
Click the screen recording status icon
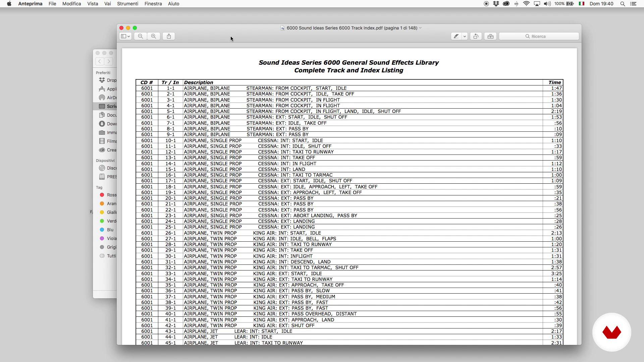point(486,4)
